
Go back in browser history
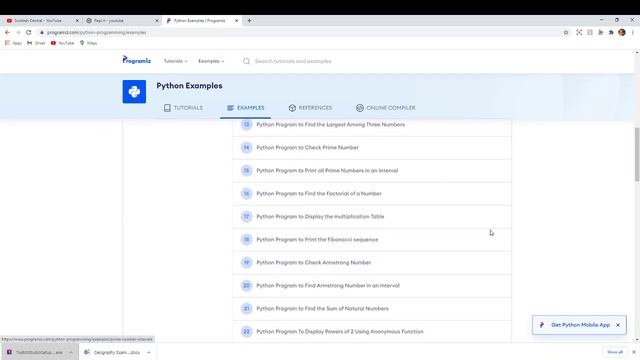(x=7, y=32)
